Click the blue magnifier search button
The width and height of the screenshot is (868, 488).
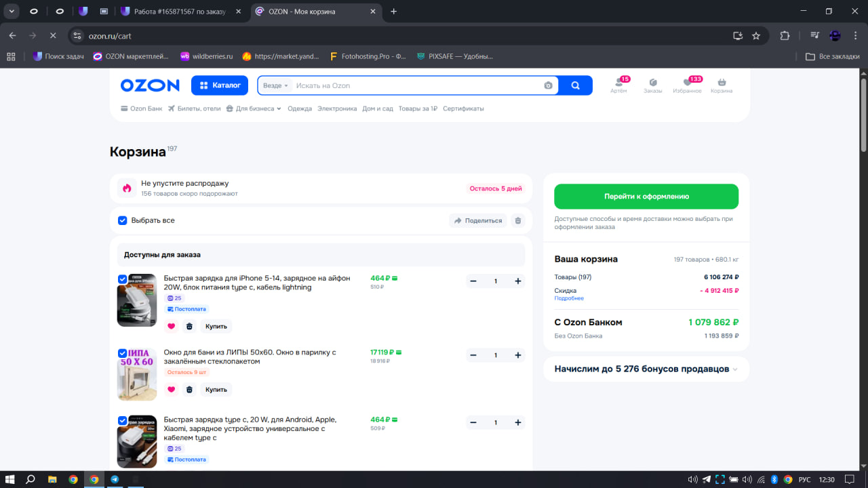[576, 85]
